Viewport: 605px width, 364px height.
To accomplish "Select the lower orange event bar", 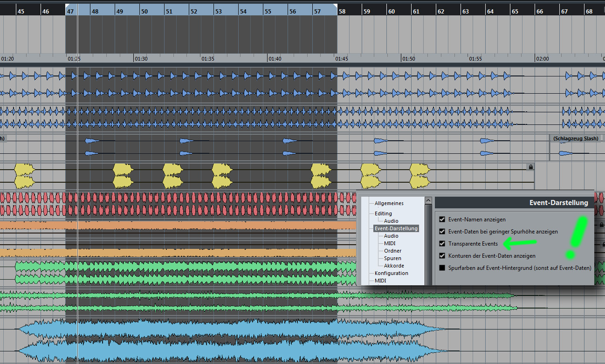I will click(177, 253).
